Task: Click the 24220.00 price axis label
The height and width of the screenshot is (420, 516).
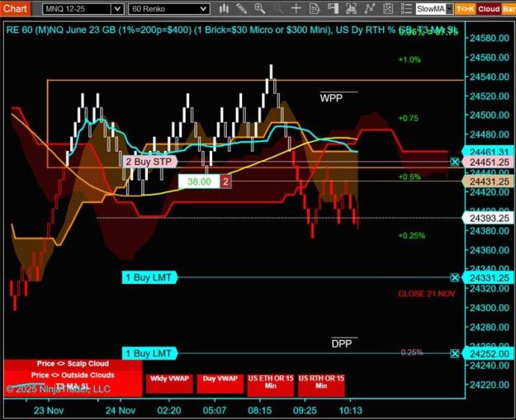Action: tap(490, 385)
